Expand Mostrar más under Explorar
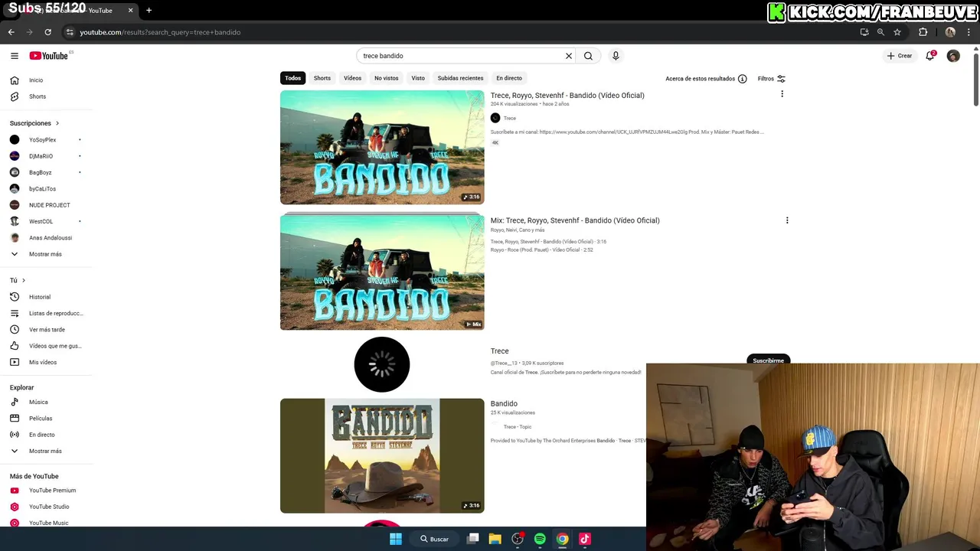 45,451
